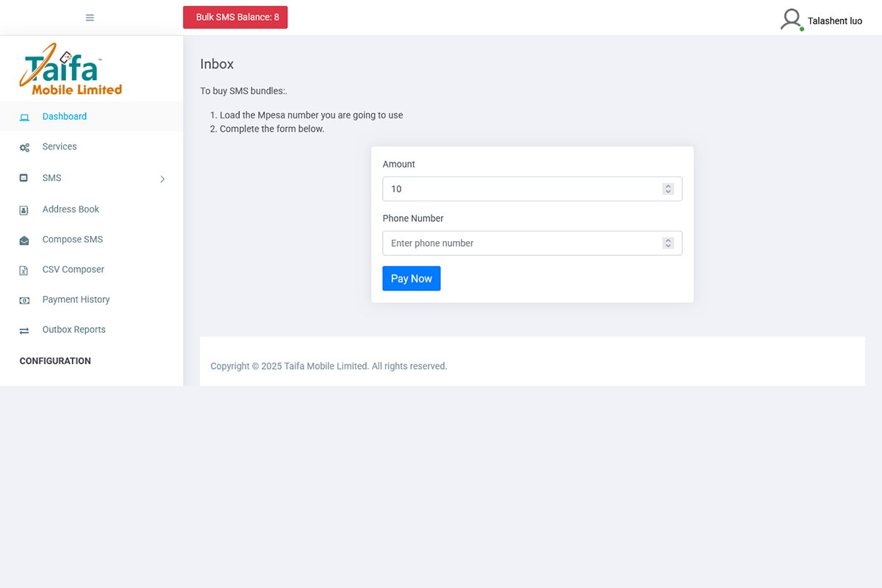Screen dimensions: 882x588
Task: Click the Compose SMS envelope icon
Action: point(24,240)
